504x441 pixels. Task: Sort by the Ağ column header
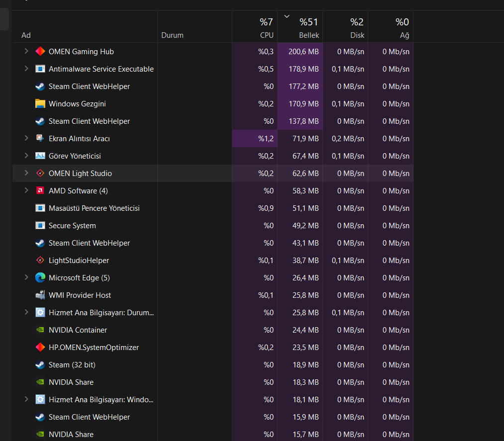391,27
